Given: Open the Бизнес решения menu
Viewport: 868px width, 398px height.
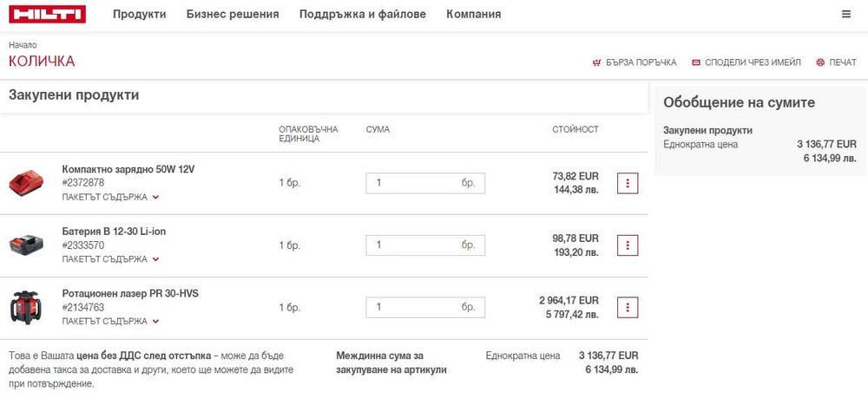Looking at the screenshot, I should click(x=233, y=15).
